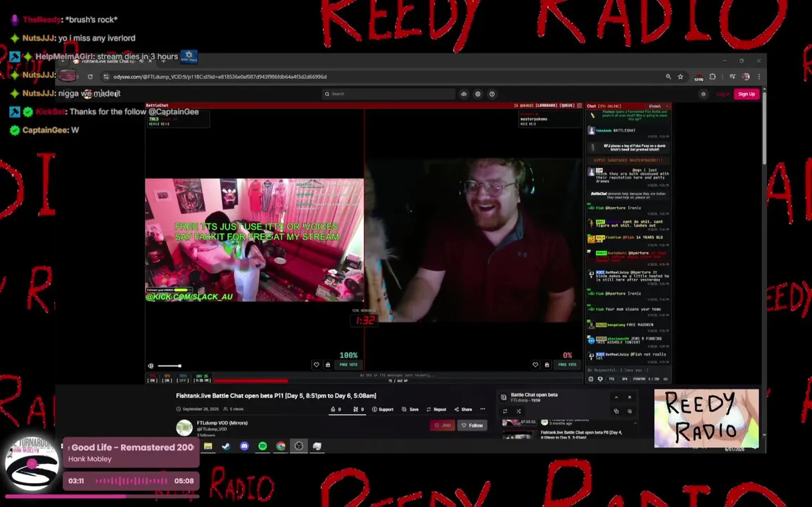Toggle TTS button under the chat input
812x507 pixels.
pos(611,379)
